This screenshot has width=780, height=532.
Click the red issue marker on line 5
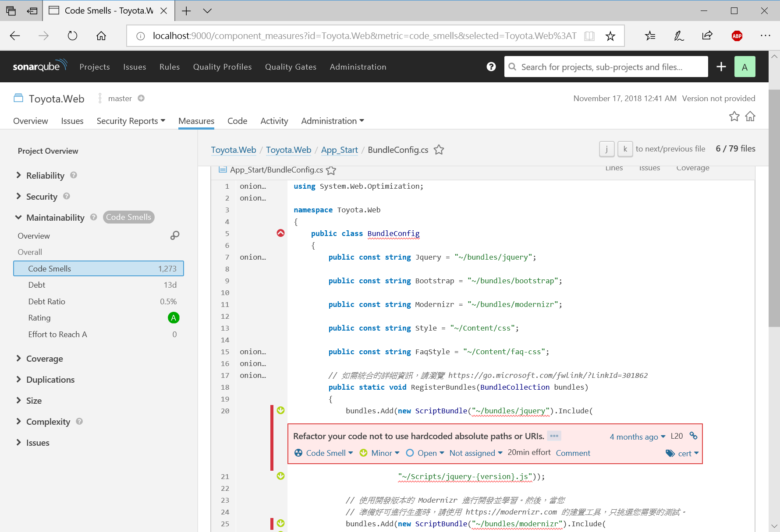tap(280, 233)
